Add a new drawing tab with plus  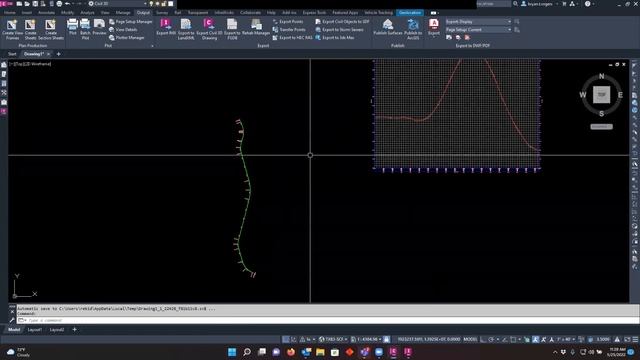point(58,54)
